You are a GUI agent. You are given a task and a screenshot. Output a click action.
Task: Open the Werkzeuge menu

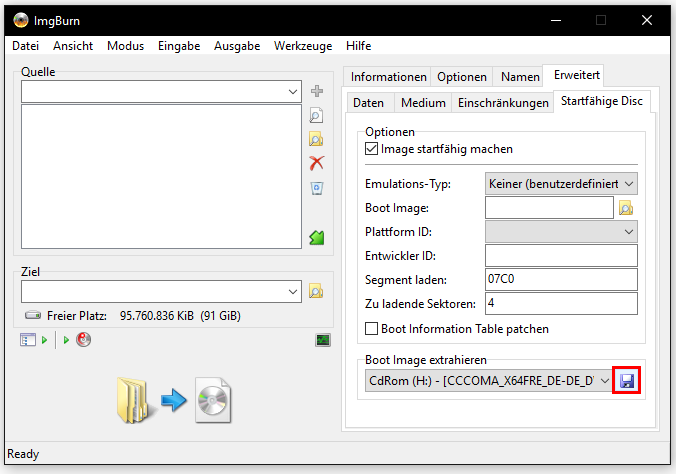(303, 46)
